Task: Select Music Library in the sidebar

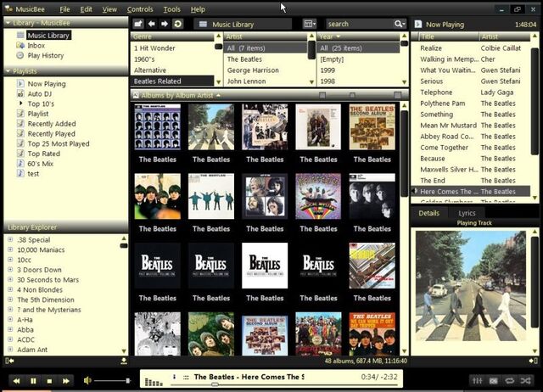Action: (48, 36)
